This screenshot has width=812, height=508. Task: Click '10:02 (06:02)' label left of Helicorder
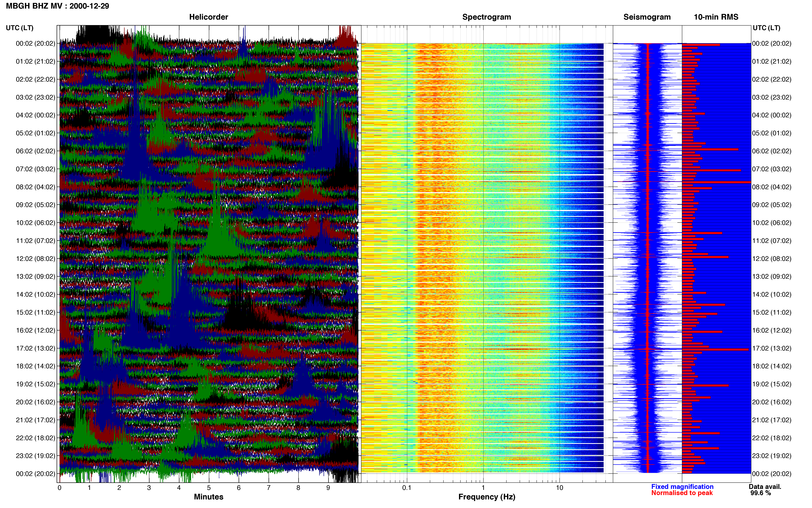(x=36, y=223)
